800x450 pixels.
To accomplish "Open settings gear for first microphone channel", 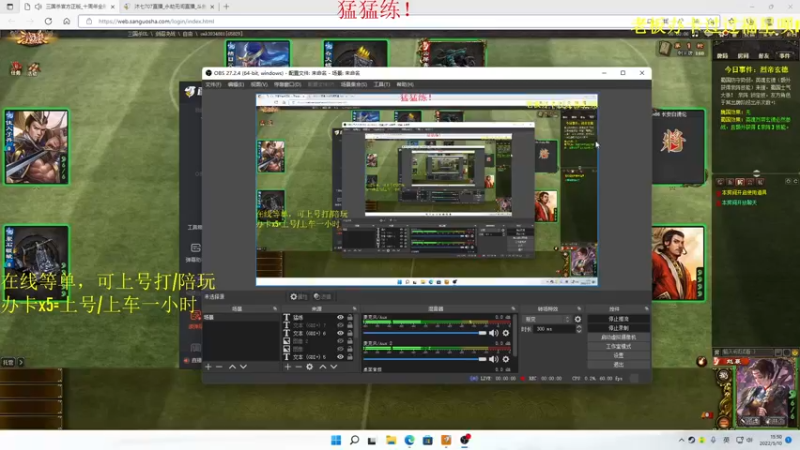I will [506, 333].
